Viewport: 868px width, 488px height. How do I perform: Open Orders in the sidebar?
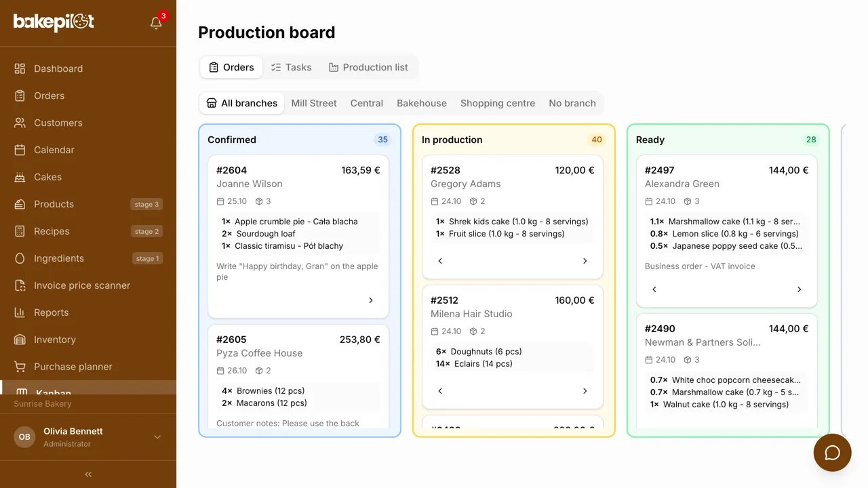(x=88, y=96)
